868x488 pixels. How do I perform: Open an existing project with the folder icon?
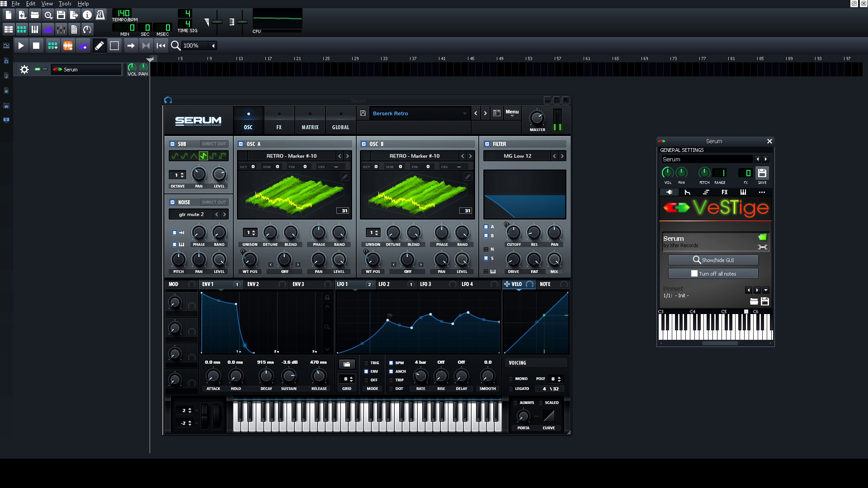tap(35, 15)
